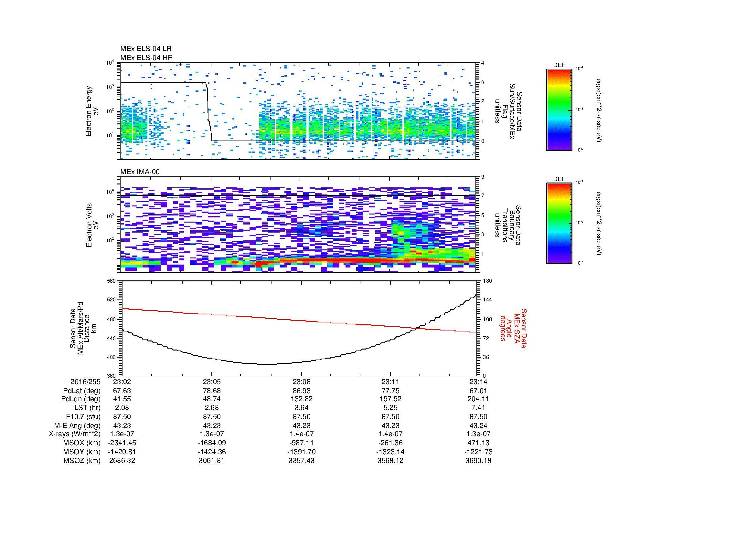The height and width of the screenshot is (534, 756).
Task: Click the M-E Ang value 43.24
Action: [478, 425]
